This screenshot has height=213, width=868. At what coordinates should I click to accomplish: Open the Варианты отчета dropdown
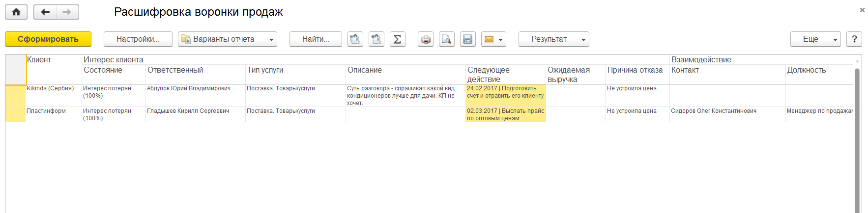228,39
